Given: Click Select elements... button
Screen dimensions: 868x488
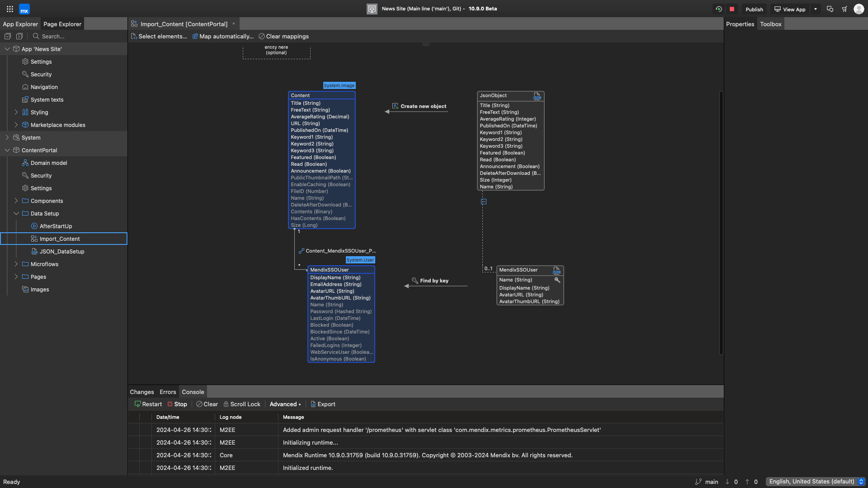Looking at the screenshot, I should (x=159, y=36).
